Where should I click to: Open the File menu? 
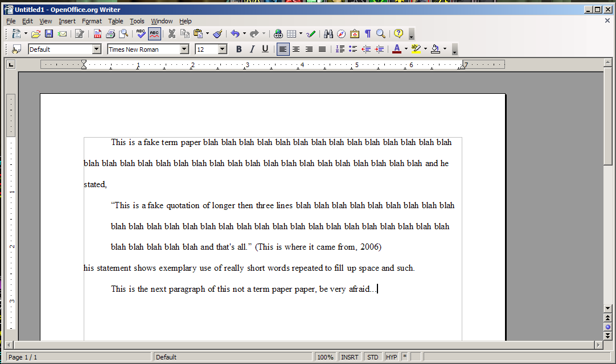tap(11, 21)
